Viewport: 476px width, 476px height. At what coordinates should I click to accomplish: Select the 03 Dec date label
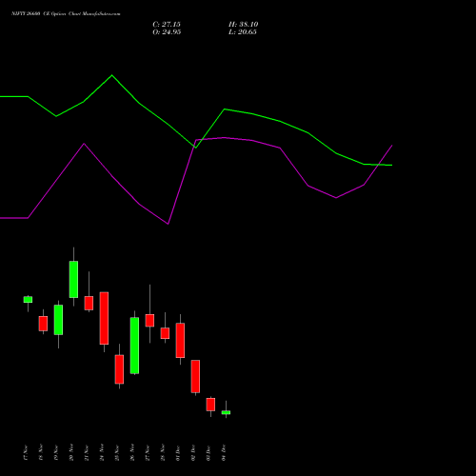[x=208, y=453]
